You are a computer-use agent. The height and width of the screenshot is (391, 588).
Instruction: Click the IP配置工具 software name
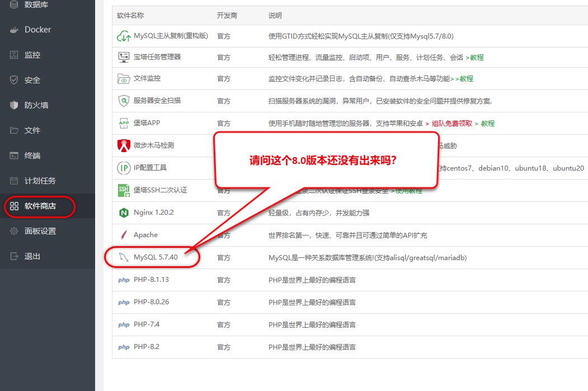[150, 168]
